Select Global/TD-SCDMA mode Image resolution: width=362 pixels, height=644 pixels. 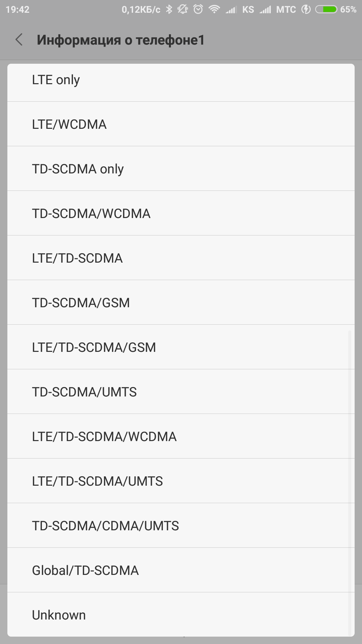coord(181,570)
